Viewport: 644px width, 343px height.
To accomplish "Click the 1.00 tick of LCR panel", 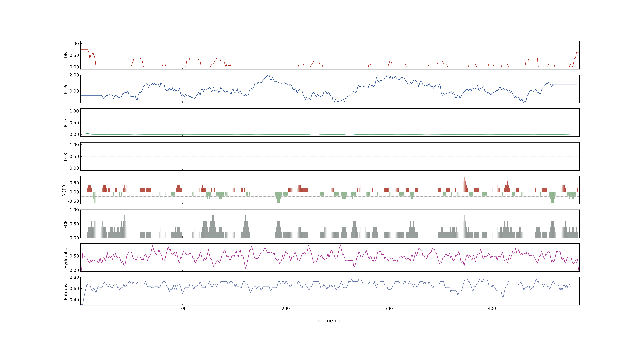I will (x=74, y=145).
